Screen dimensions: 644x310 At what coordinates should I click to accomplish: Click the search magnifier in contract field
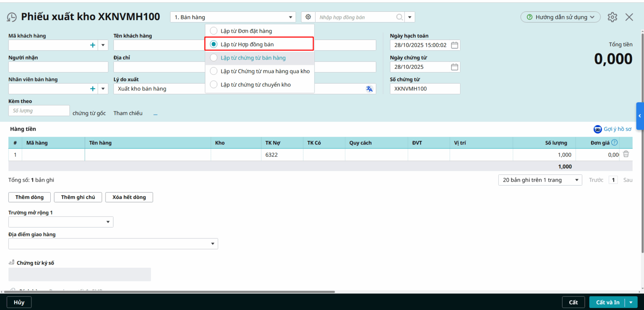399,17
